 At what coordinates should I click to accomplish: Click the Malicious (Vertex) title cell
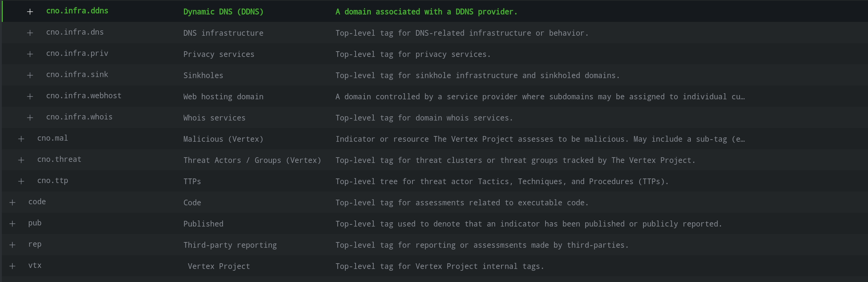[x=223, y=139]
